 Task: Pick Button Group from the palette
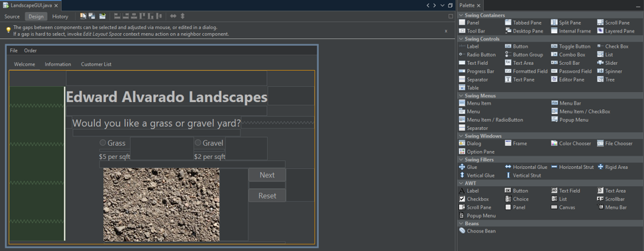click(x=524, y=54)
